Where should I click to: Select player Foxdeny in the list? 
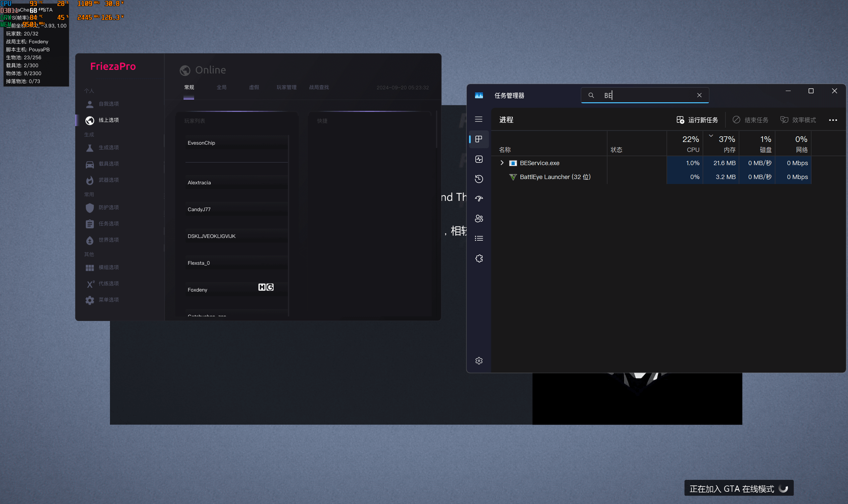pos(237,290)
